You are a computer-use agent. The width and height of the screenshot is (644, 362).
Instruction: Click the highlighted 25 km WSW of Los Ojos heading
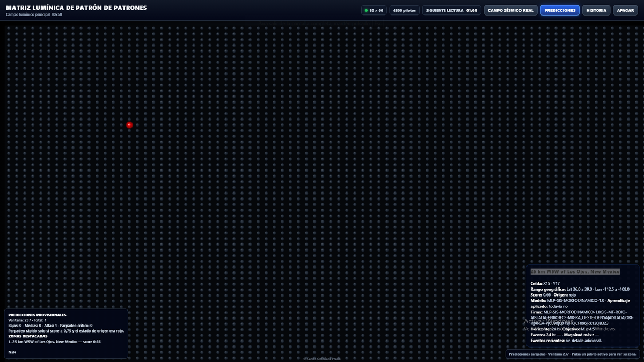pyautogui.click(x=575, y=271)
